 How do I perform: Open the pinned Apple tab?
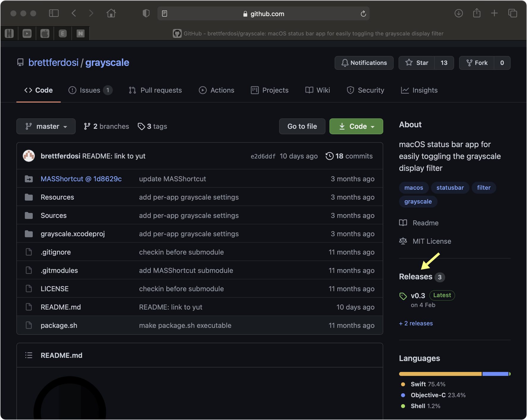click(x=45, y=34)
